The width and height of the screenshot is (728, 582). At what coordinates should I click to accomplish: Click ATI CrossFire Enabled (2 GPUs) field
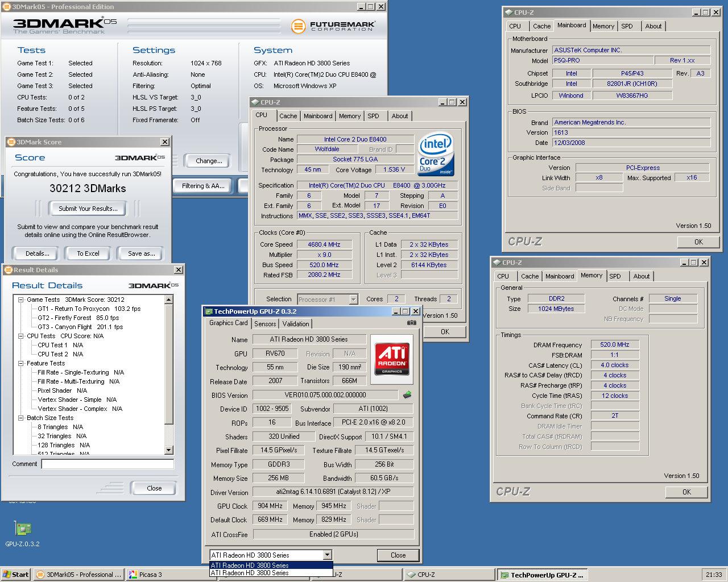click(333, 534)
